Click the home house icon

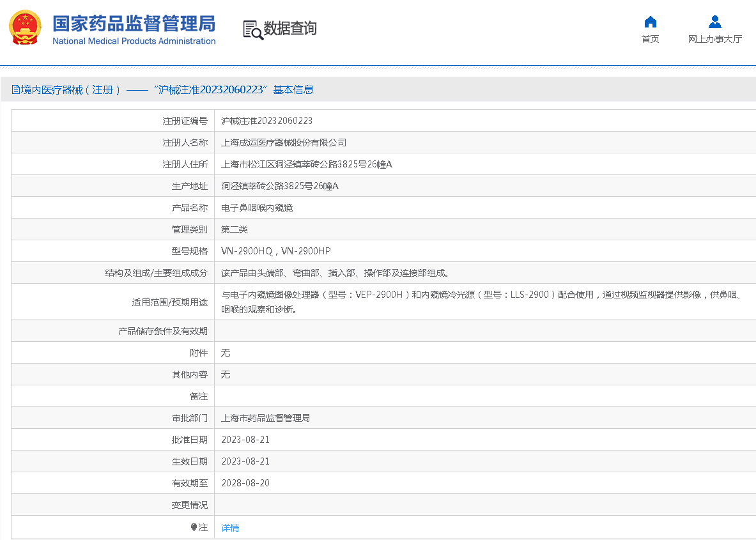[650, 22]
